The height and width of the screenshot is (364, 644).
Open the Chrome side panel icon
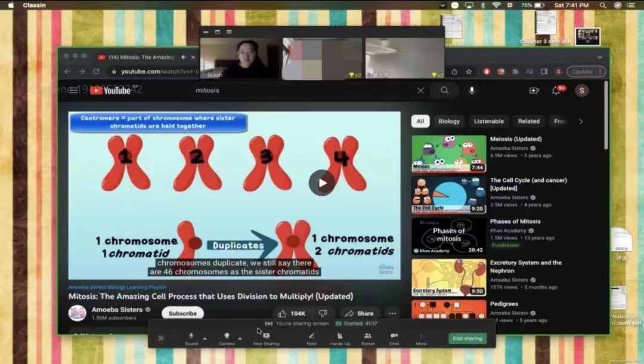coord(544,72)
